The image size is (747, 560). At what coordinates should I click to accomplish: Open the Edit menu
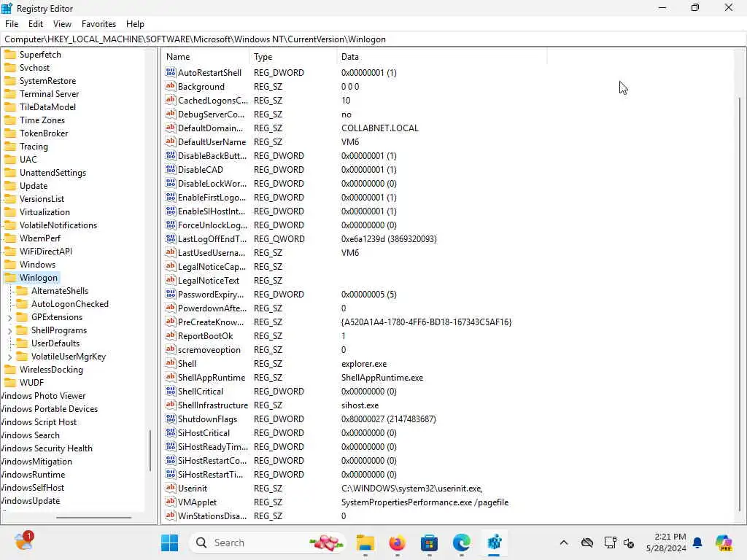(36, 24)
